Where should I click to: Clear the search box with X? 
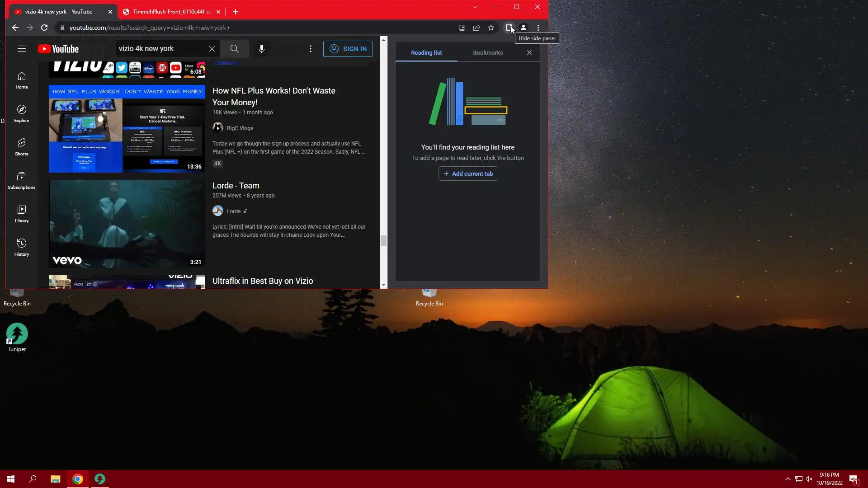(x=212, y=49)
